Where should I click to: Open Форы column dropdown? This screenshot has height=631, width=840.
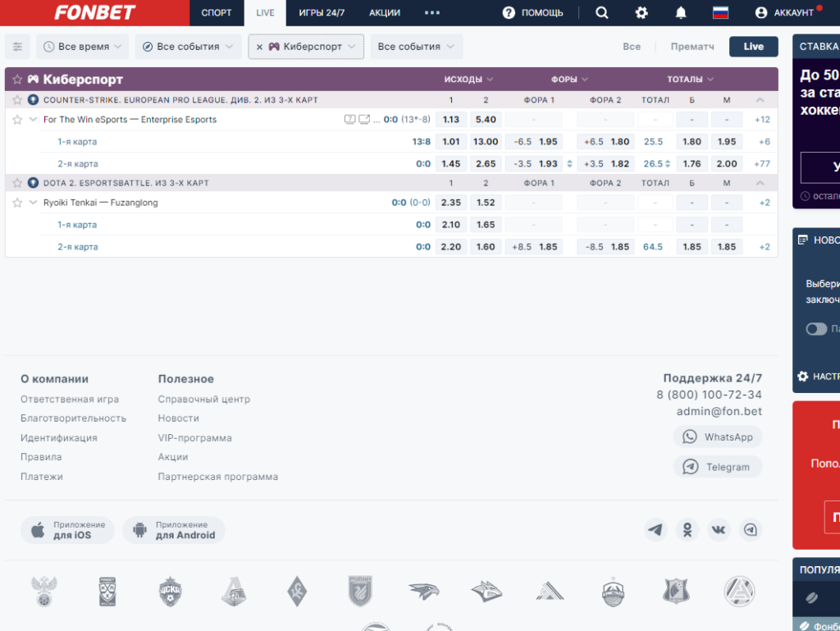569,80
